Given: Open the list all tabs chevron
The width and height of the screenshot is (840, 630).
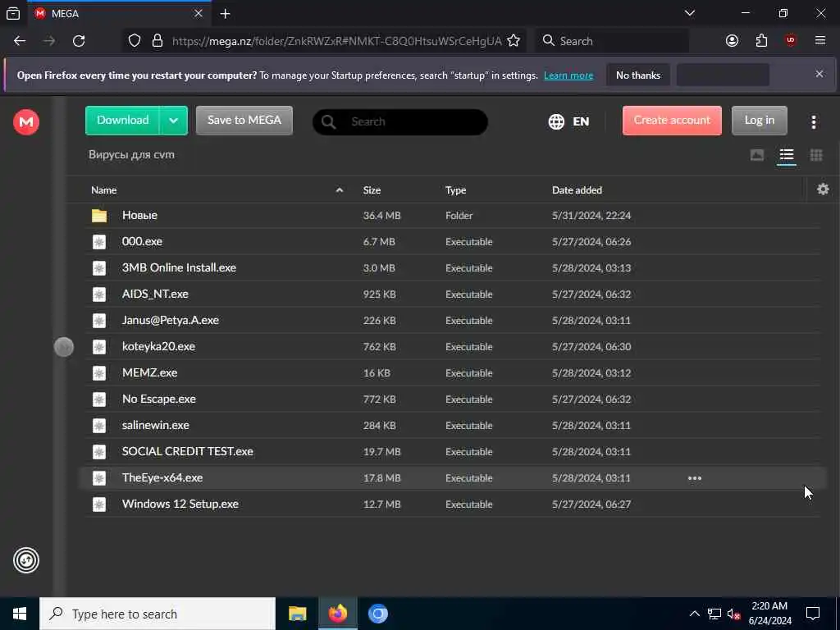Looking at the screenshot, I should [689, 13].
